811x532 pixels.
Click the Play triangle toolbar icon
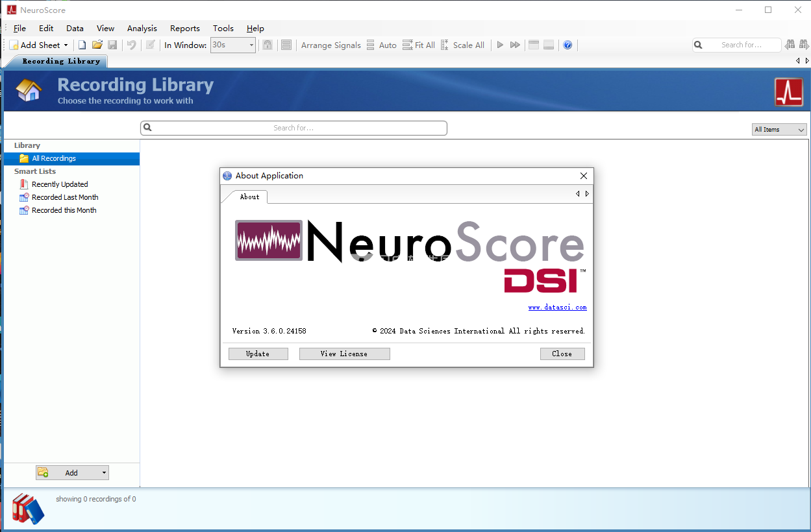pyautogui.click(x=500, y=45)
